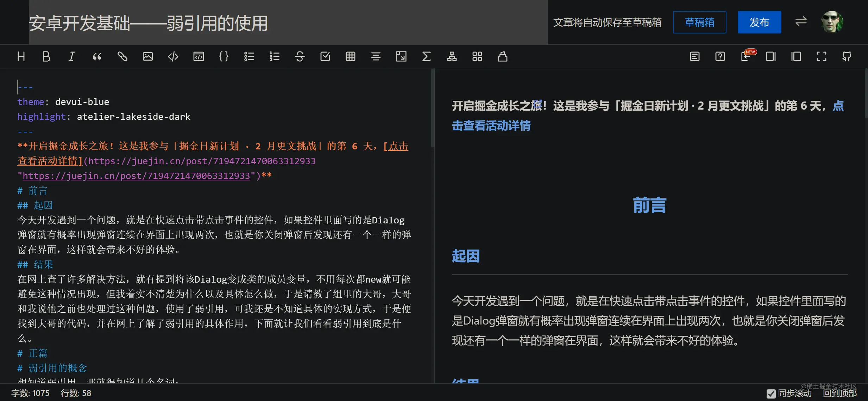The image size is (868, 401).
Task: Insert math formula with sigma icon
Action: tap(426, 56)
